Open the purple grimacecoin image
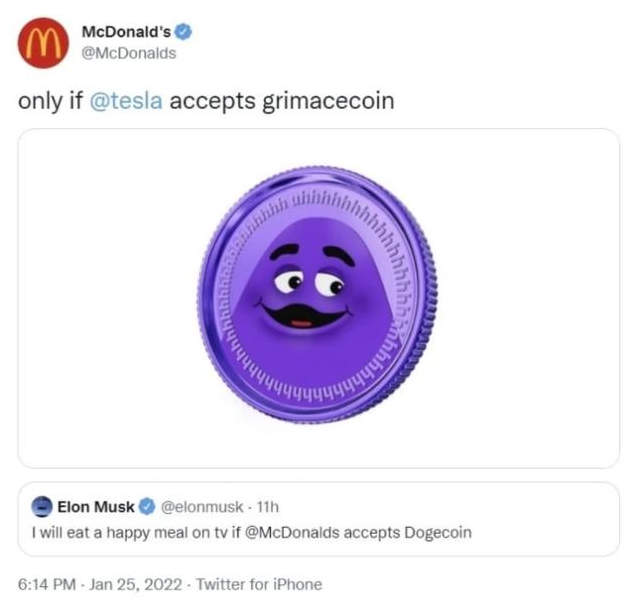 [x=319, y=298]
